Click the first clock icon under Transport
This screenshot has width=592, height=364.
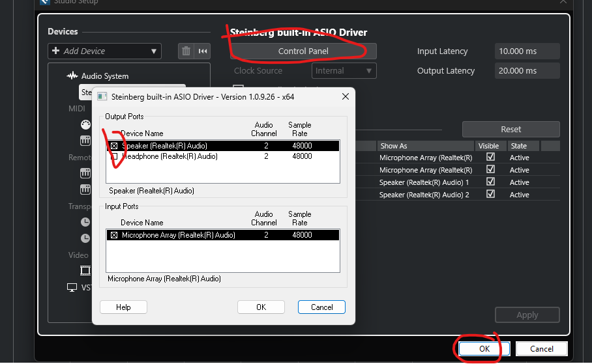pos(85,222)
